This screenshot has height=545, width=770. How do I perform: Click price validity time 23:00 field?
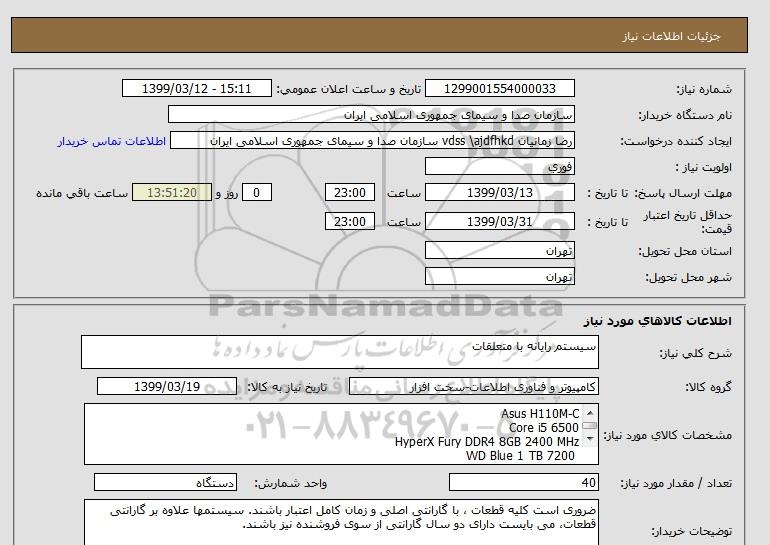(x=350, y=222)
